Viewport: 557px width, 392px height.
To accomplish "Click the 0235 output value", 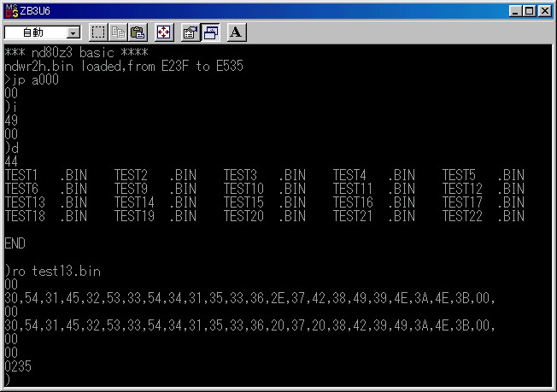I will [x=18, y=366].
